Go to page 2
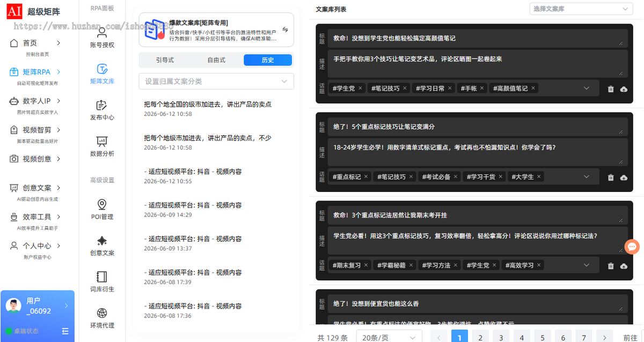Viewport: 644px width, 342px height. click(480, 337)
